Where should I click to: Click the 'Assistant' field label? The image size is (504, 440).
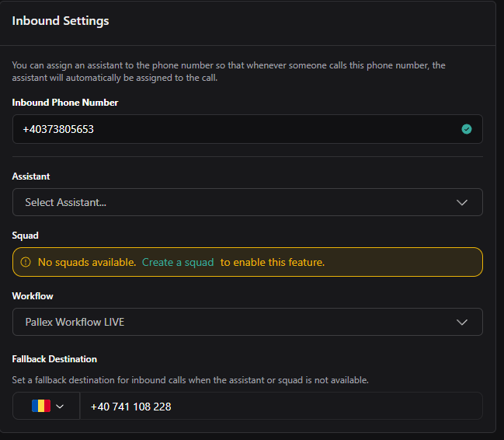coord(31,176)
